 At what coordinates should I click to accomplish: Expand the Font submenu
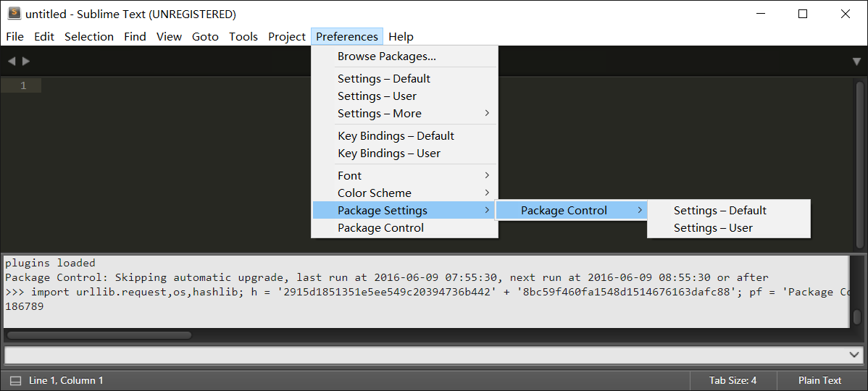tap(405, 176)
